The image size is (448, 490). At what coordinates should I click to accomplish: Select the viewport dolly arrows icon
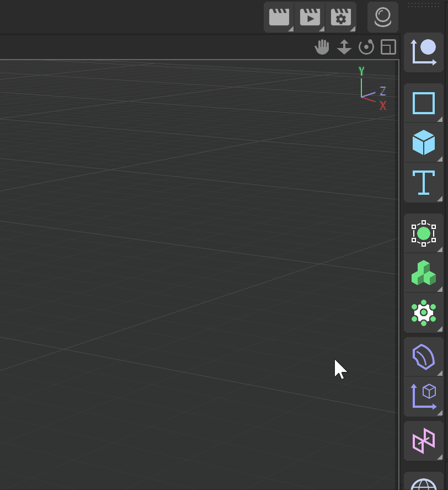click(x=344, y=47)
